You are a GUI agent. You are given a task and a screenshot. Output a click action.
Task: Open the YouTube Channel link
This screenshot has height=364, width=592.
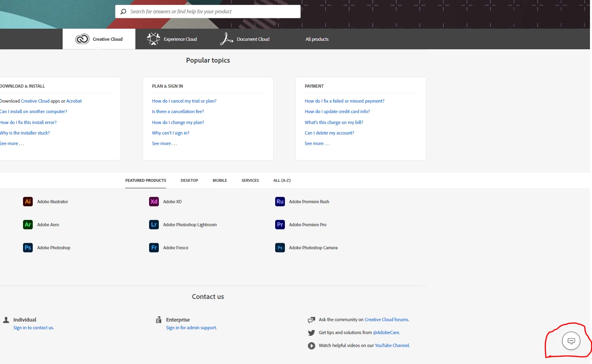[392, 345]
